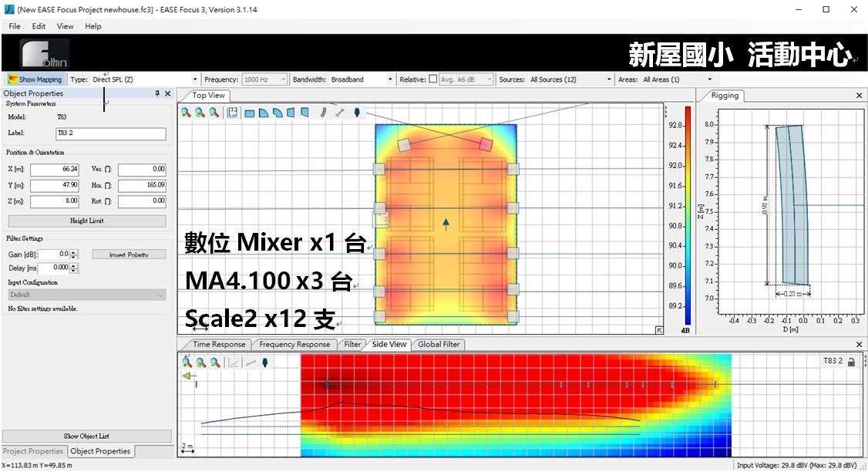The width and height of the screenshot is (868, 472).
Task: Click the lock icon next to T83 2
Action: pyautogui.click(x=851, y=362)
